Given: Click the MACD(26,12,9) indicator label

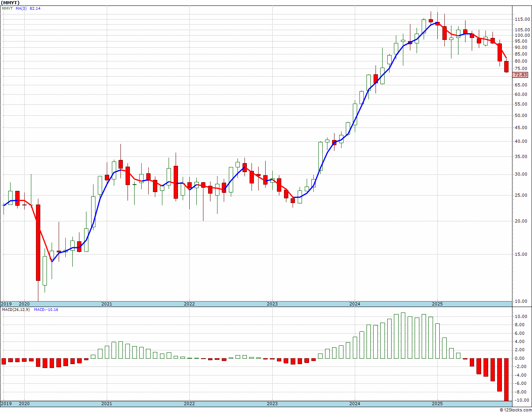Looking at the screenshot, I should click(x=16, y=310).
